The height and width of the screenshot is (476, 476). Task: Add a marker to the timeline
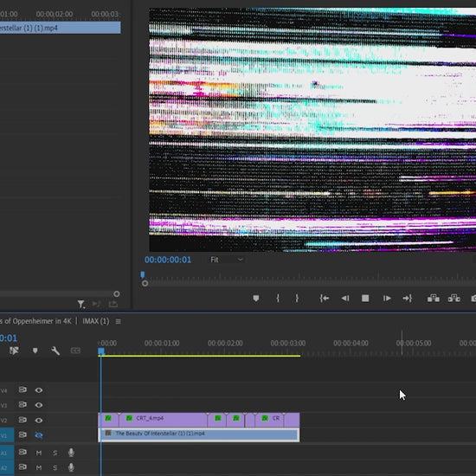(x=35, y=351)
